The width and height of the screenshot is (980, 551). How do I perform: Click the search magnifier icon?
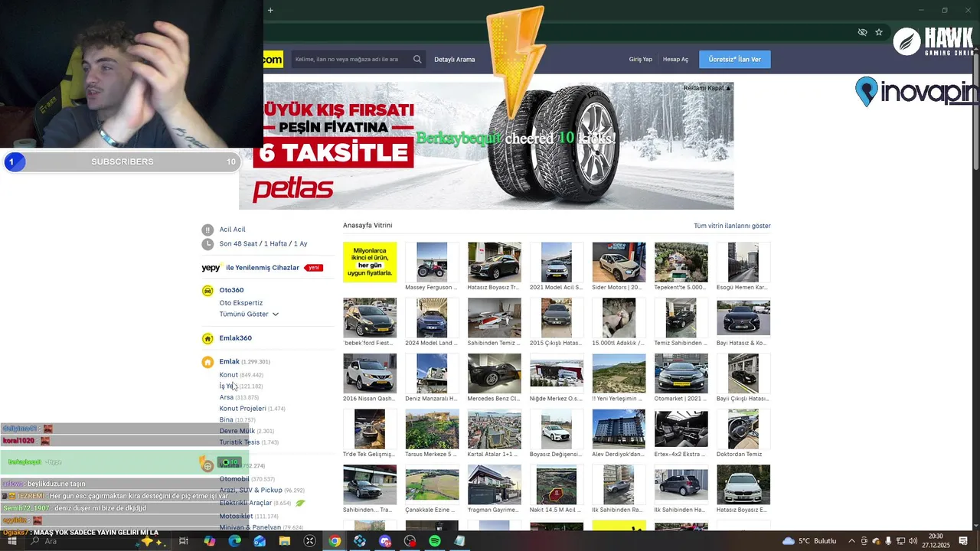(x=417, y=59)
